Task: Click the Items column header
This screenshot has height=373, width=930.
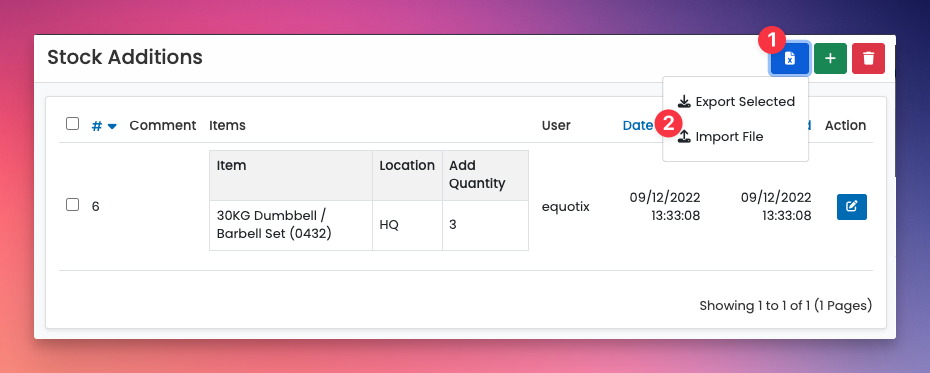Action: coord(227,126)
